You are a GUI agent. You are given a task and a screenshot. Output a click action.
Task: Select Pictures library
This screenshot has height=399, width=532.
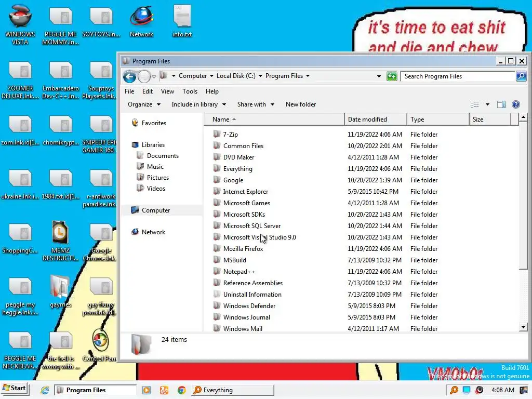coord(158,178)
